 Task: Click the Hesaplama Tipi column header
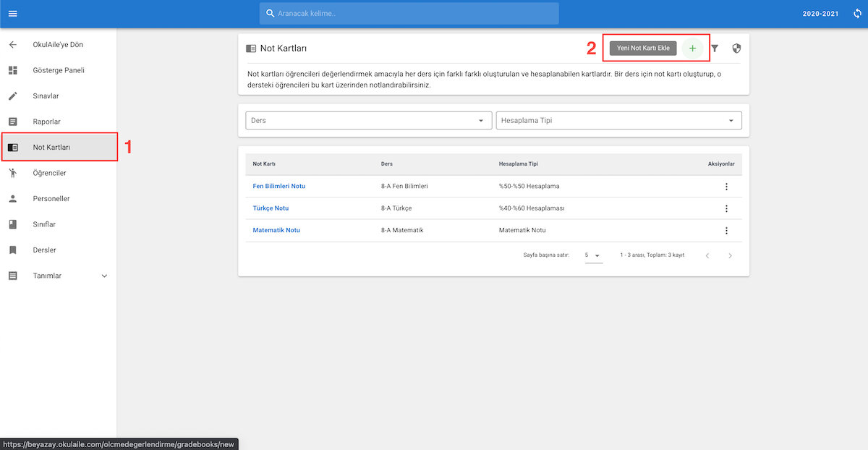click(x=519, y=164)
